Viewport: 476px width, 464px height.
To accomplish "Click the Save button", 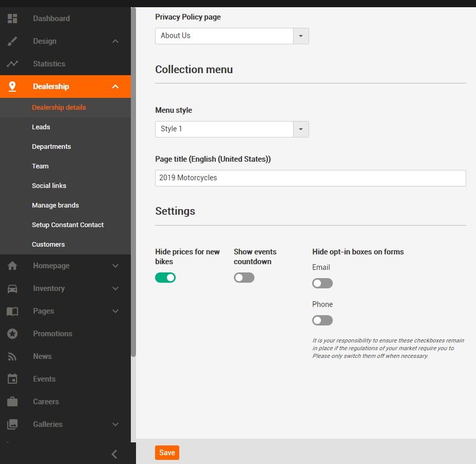I will pyautogui.click(x=167, y=453).
